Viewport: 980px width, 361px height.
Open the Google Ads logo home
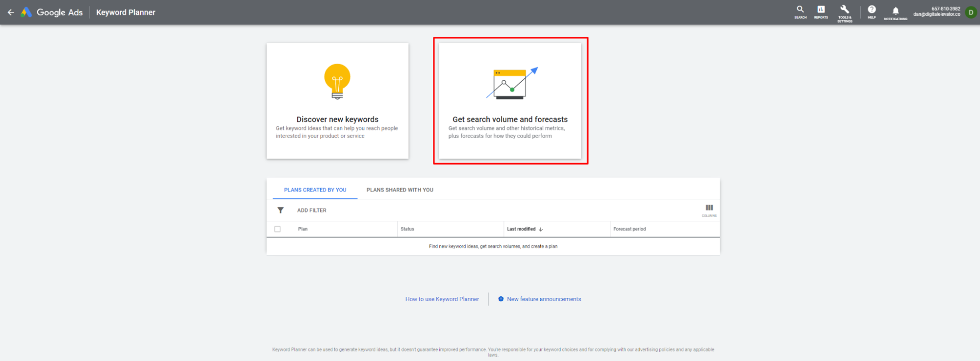point(51,12)
